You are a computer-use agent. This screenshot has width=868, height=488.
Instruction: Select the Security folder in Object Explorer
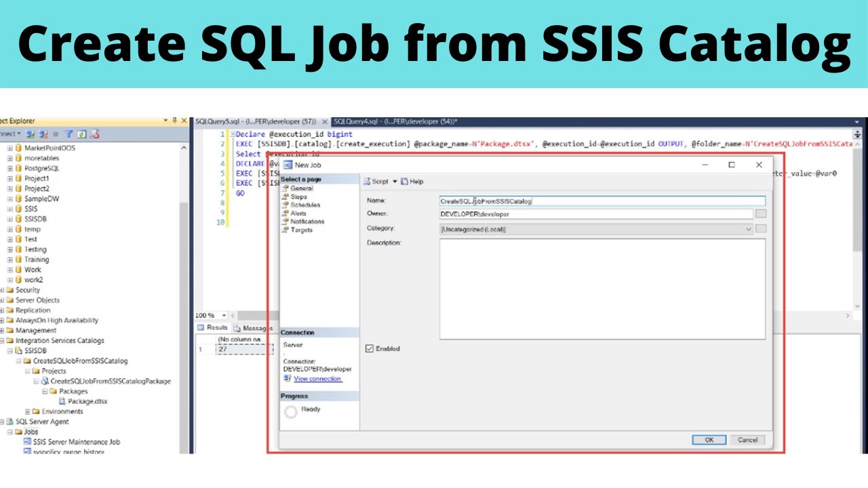click(23, 290)
